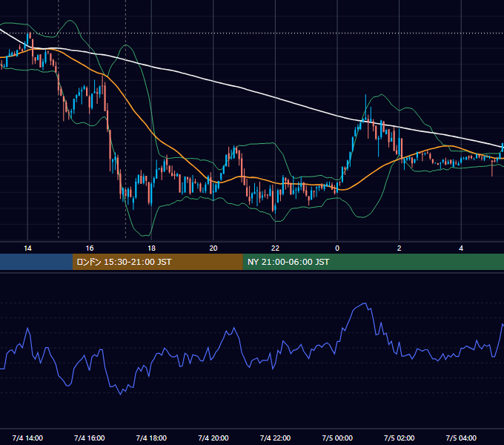Click the 0 hour axis label
504x445 pixels.
pyautogui.click(x=337, y=248)
